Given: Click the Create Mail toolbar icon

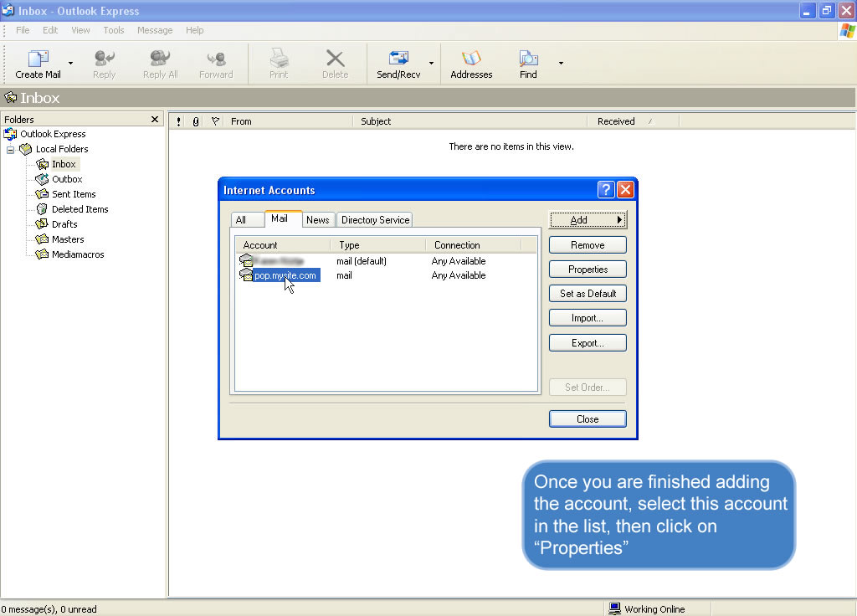Looking at the screenshot, I should pos(38,59).
